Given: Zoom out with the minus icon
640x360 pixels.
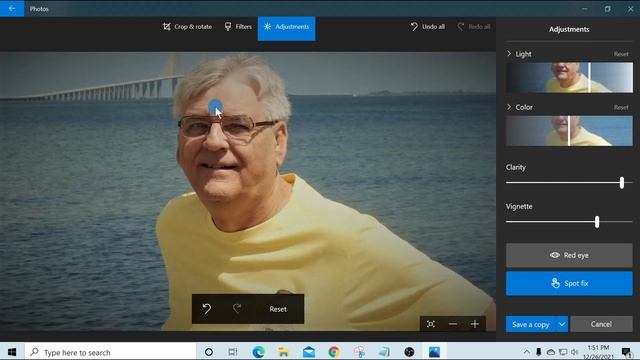Looking at the screenshot, I should 452,324.
